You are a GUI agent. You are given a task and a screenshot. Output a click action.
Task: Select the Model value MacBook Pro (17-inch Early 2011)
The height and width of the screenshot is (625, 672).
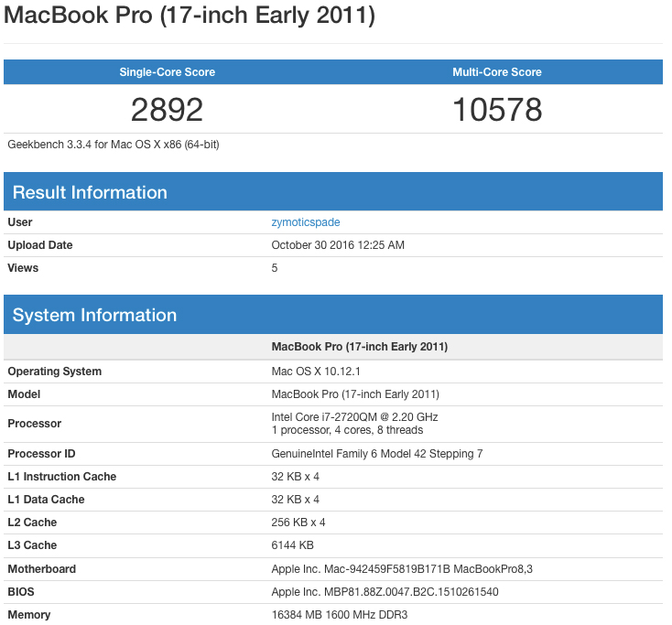click(355, 394)
